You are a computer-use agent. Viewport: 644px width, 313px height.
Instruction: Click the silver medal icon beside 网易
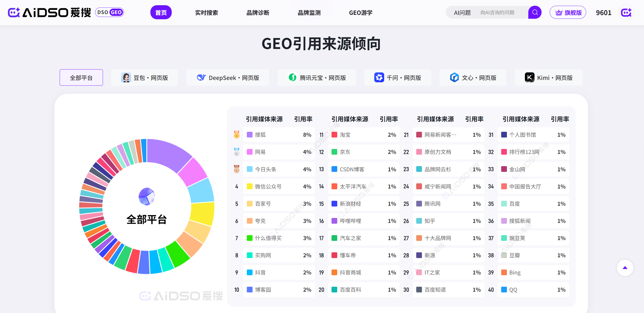click(236, 152)
